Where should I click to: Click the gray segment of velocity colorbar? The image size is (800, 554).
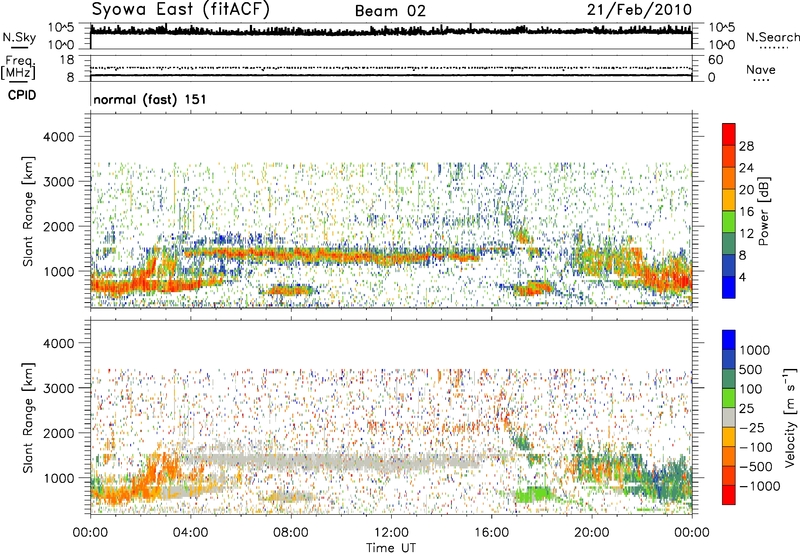click(729, 417)
